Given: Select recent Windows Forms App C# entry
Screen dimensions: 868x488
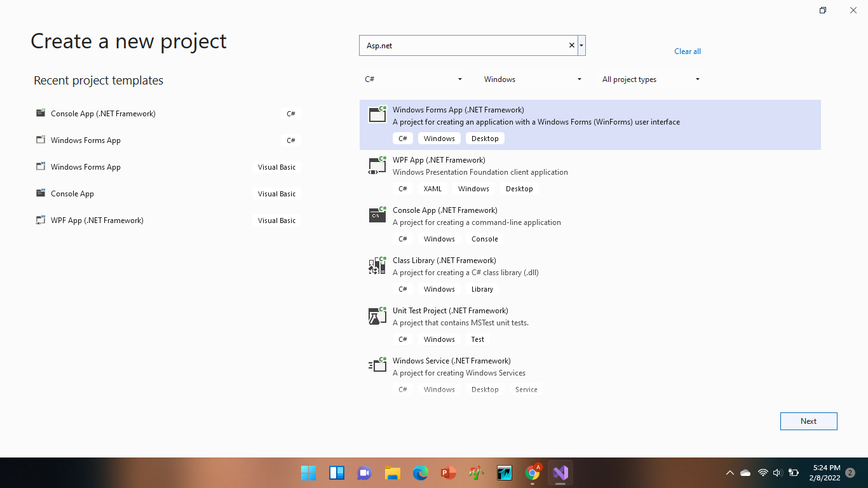Looking at the screenshot, I should (168, 140).
